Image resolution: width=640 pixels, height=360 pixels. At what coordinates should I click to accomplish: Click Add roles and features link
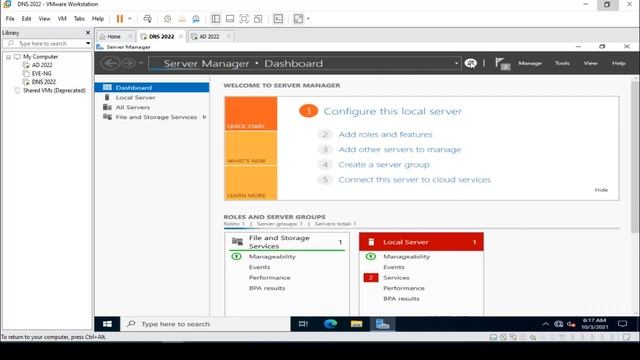tap(385, 134)
